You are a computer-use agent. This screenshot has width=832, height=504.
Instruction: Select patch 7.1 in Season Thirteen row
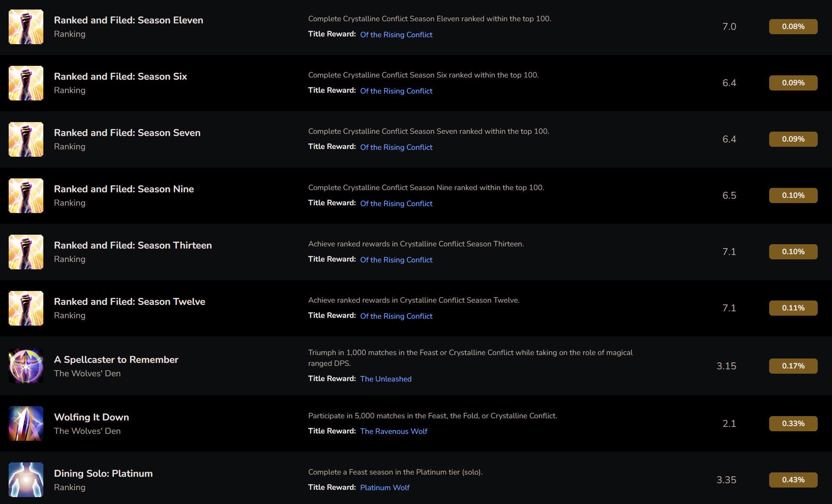coord(729,252)
